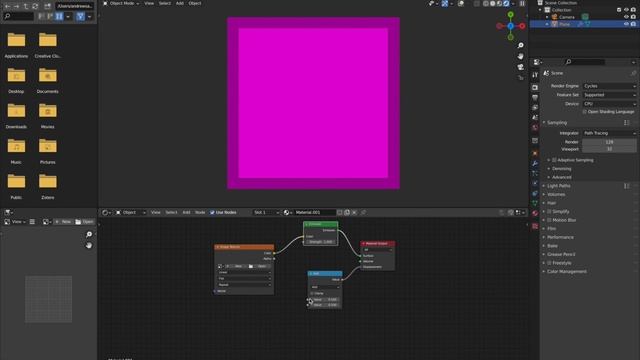Open shader editor View menu
Image resolution: width=640 pixels, height=360 pixels.
(156, 212)
